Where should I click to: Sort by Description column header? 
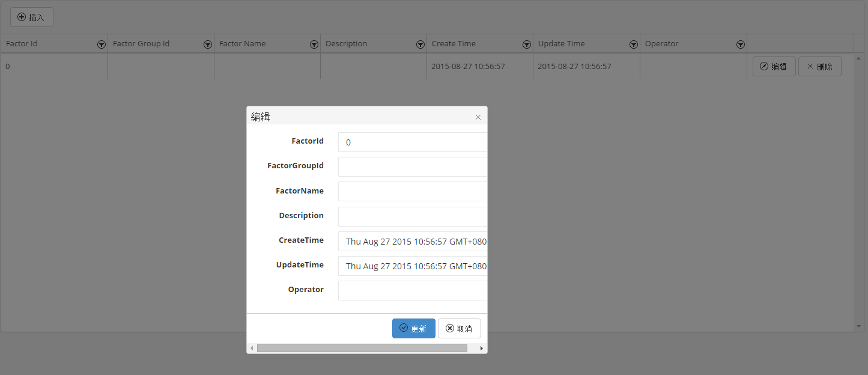point(346,44)
